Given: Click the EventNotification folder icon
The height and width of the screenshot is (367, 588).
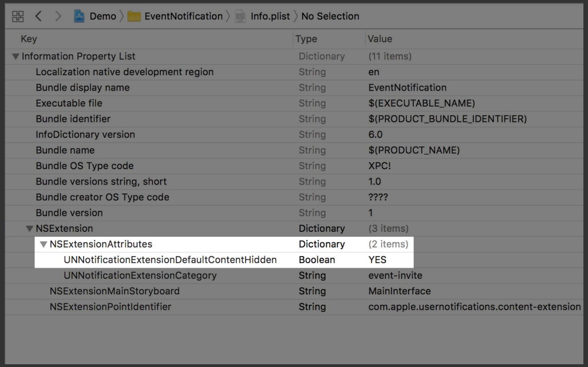Looking at the screenshot, I should coord(134,17).
